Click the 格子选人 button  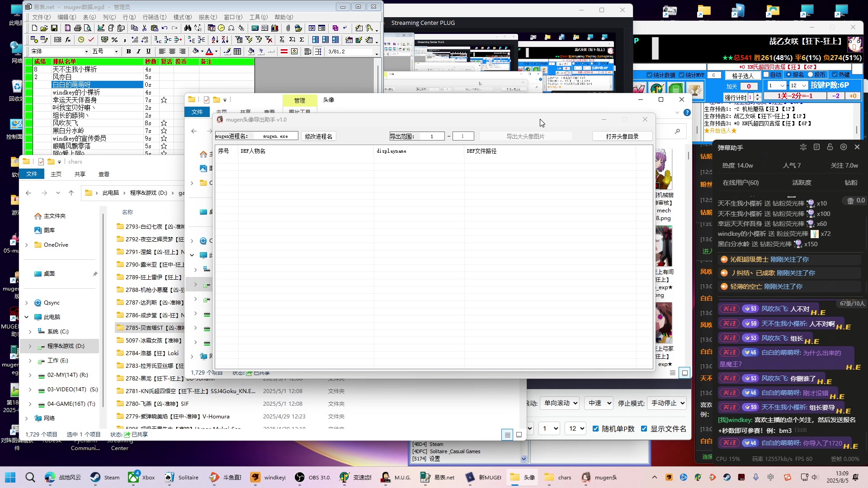coord(743,76)
